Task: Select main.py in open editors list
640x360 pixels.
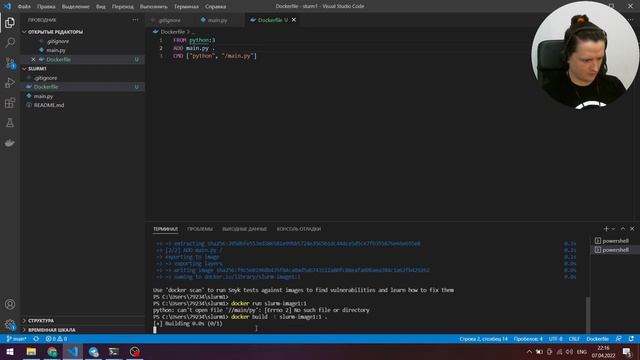Action: [x=56, y=50]
